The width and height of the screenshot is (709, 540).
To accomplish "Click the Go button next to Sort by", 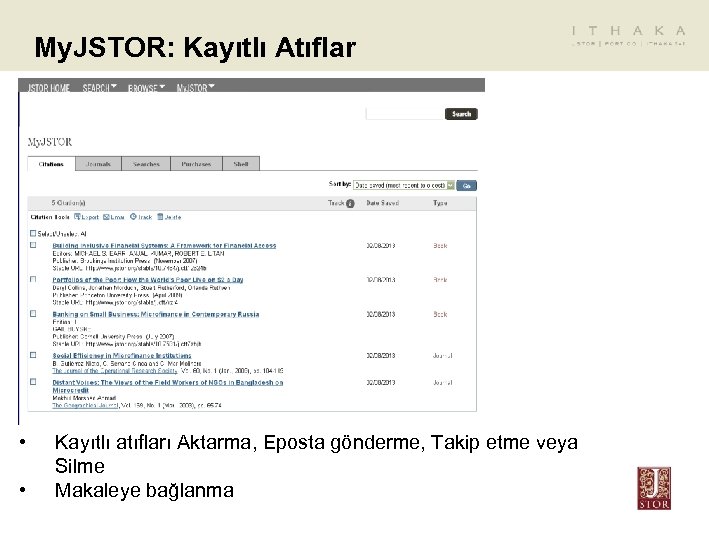I will point(466,185).
